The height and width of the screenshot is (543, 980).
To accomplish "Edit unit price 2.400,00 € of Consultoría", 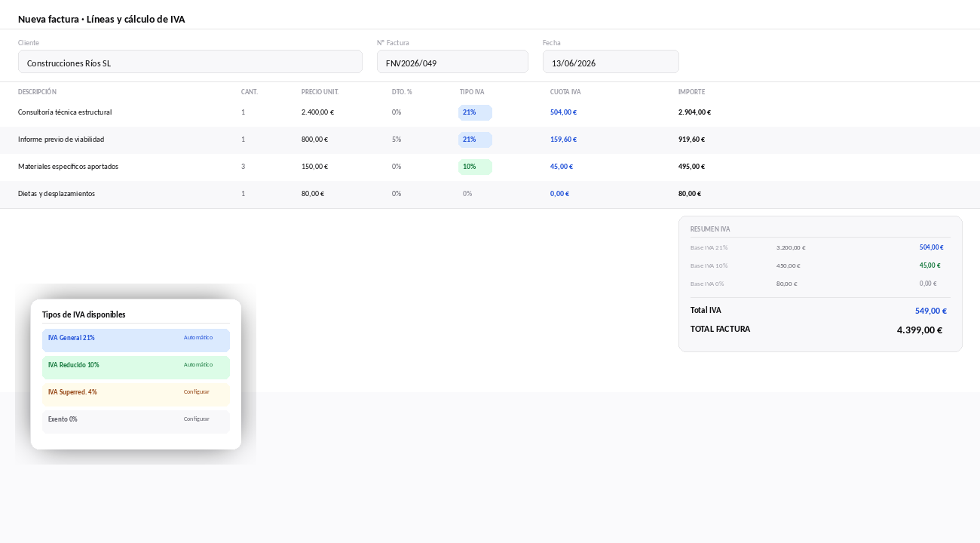I will pyautogui.click(x=317, y=112).
